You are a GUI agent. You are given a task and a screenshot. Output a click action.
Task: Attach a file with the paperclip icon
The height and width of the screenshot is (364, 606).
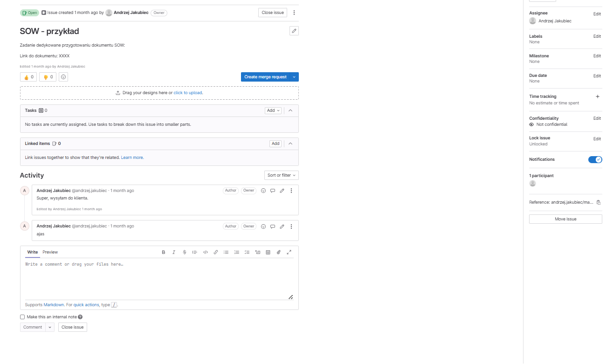(278, 252)
